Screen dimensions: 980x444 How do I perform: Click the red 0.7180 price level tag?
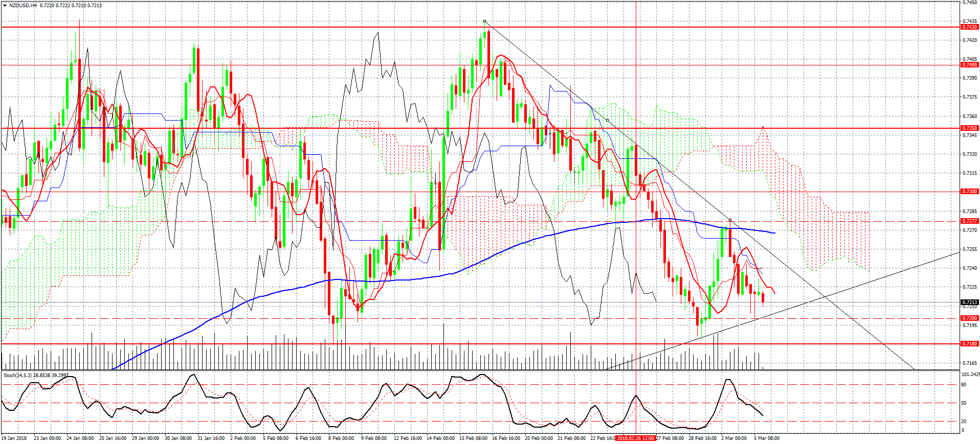click(x=970, y=344)
